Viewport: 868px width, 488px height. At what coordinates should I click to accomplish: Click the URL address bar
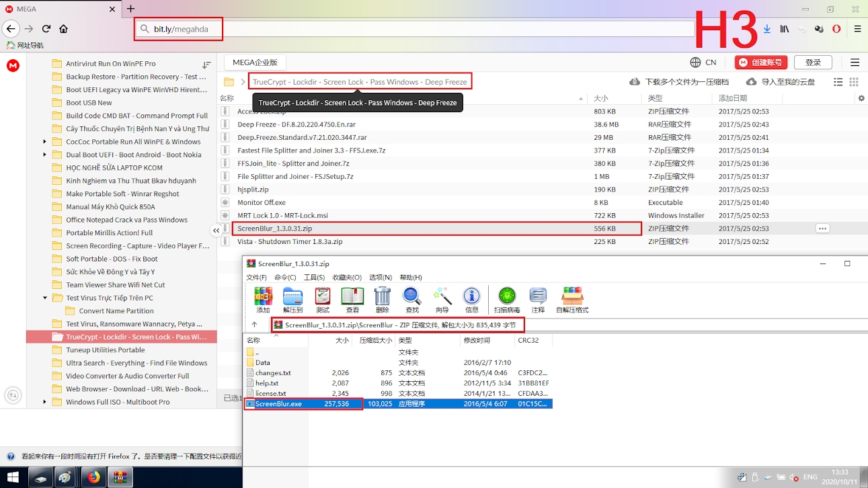[x=416, y=29]
